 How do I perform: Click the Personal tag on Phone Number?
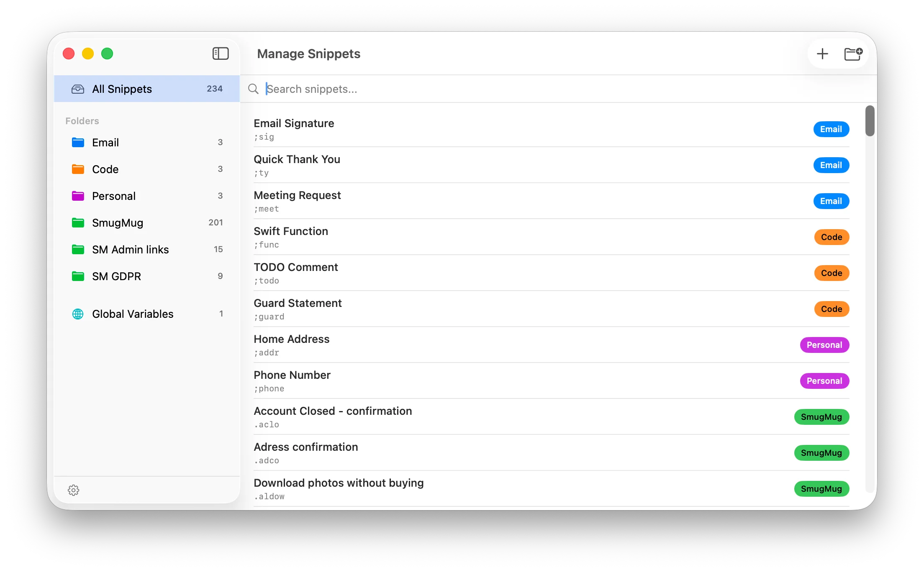(824, 380)
